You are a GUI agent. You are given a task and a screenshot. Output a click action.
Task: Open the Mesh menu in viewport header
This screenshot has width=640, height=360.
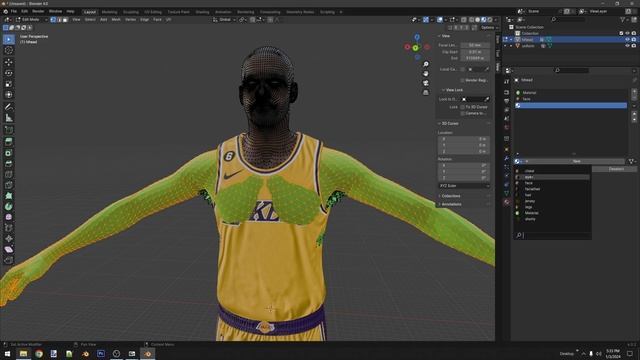point(116,20)
